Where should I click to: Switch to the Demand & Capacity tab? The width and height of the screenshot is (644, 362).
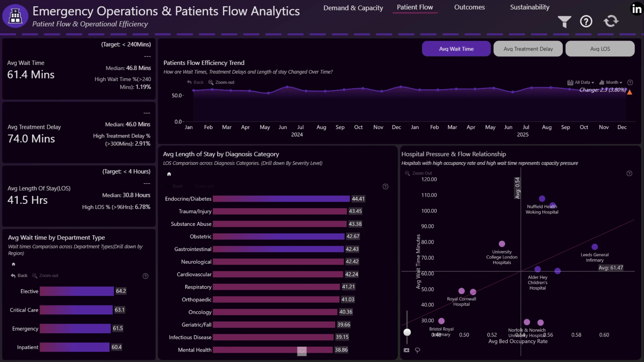pyautogui.click(x=353, y=8)
